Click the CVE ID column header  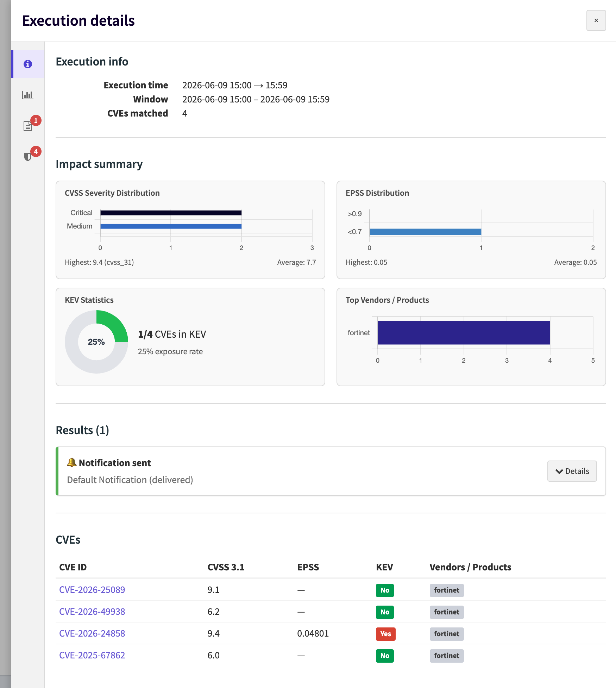[x=73, y=567]
